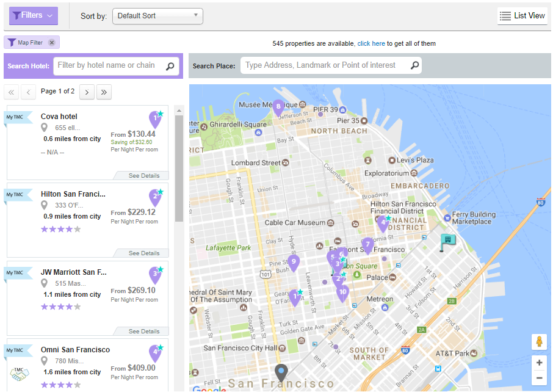
Task: Click the Cova hotel name
Action: click(59, 117)
